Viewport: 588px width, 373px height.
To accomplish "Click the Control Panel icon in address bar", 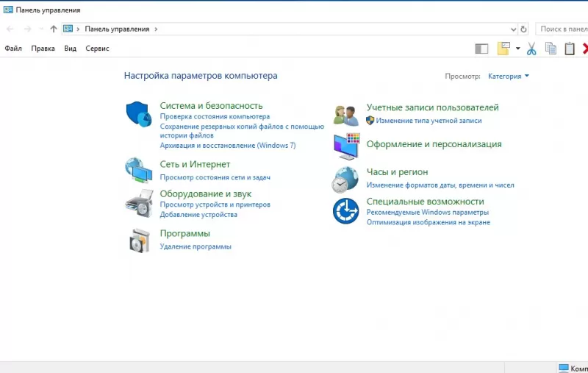I will pos(68,29).
